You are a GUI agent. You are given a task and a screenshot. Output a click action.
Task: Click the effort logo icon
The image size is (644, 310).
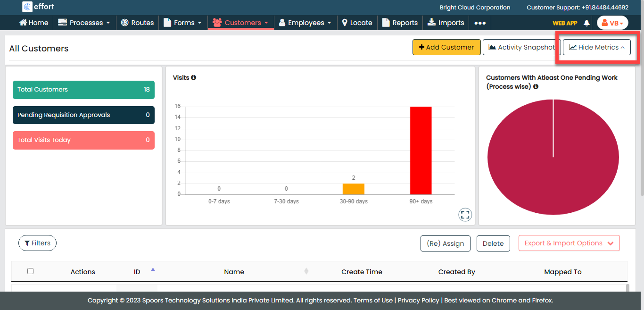(27, 7)
